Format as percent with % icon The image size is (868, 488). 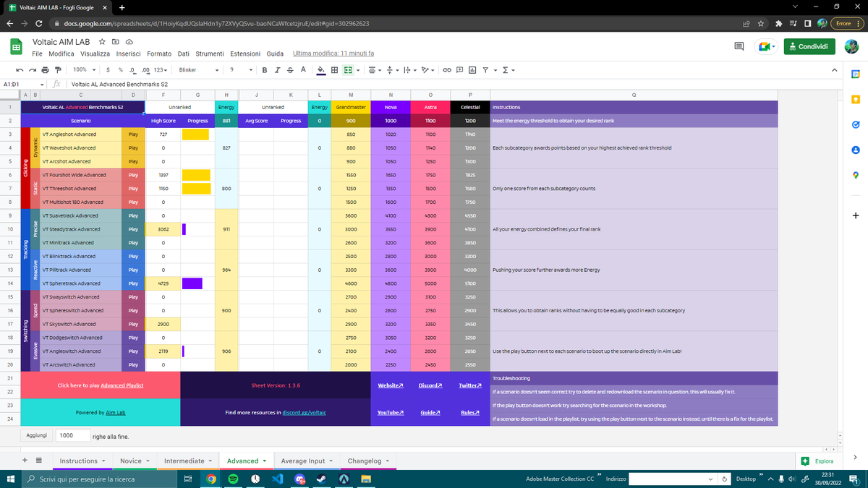click(x=120, y=69)
